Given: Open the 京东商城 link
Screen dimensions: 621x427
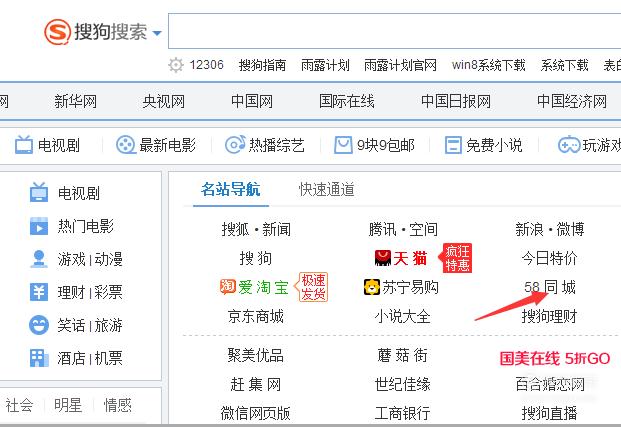Looking at the screenshot, I should 256,316.
